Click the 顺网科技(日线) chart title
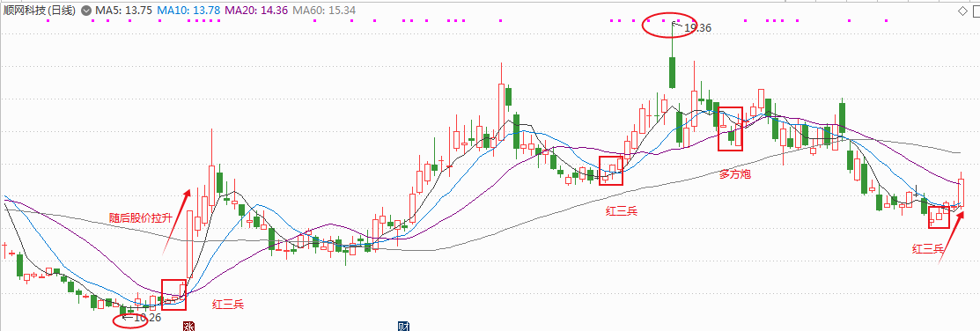Screen dimensions: 980x331 pyautogui.click(x=40, y=11)
